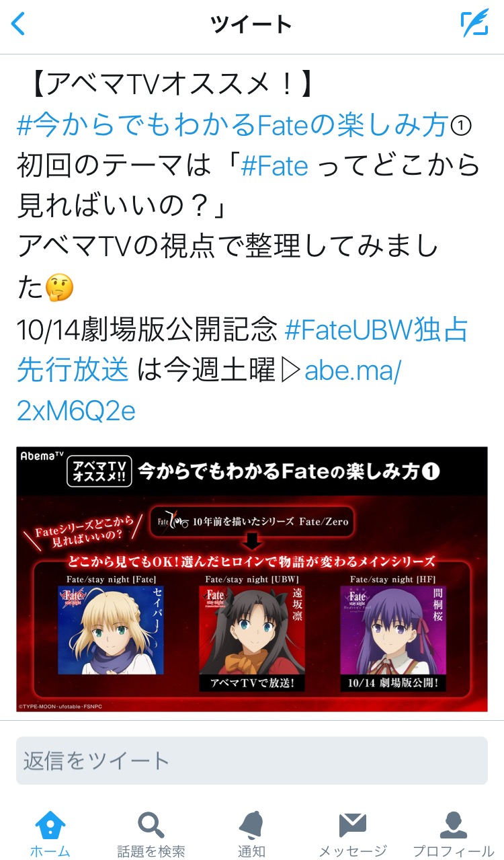Tap the profile person icon
The height and width of the screenshot is (860, 504).
point(453,824)
